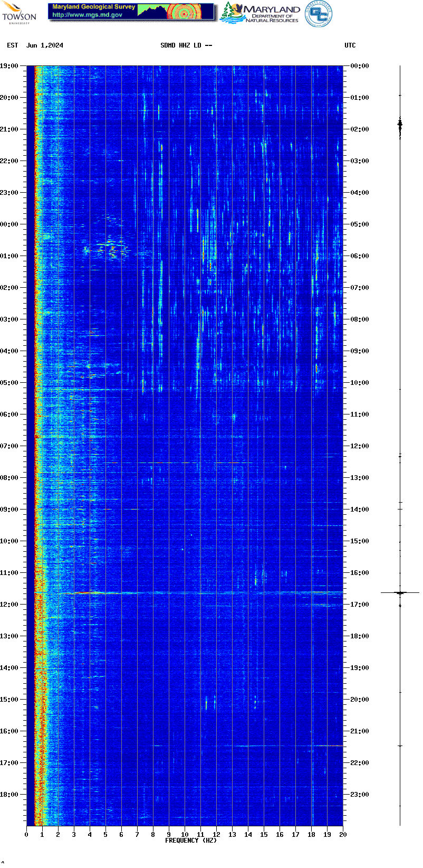423x868 pixels.
Task: Select the UTC time zone label
Action: pos(350,45)
